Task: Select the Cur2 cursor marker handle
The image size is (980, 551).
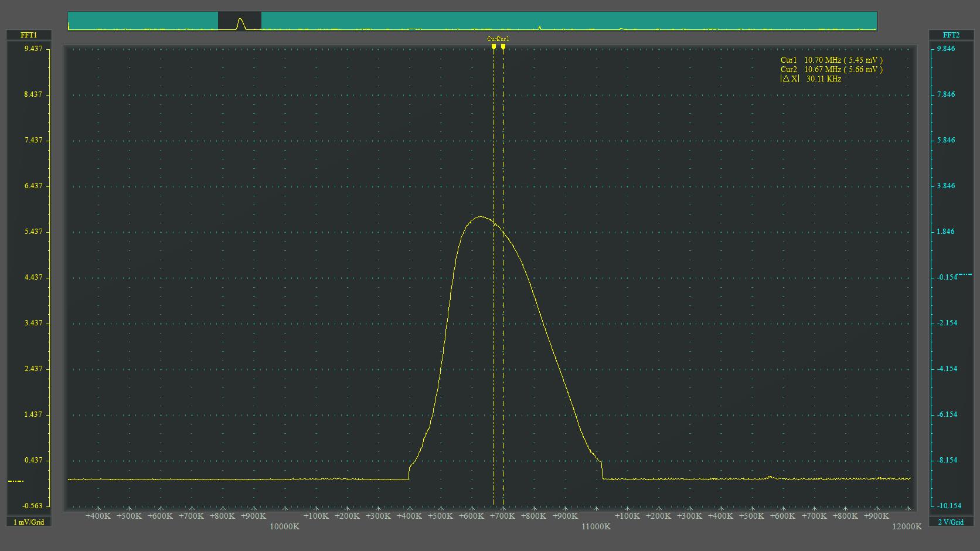Action: click(494, 46)
